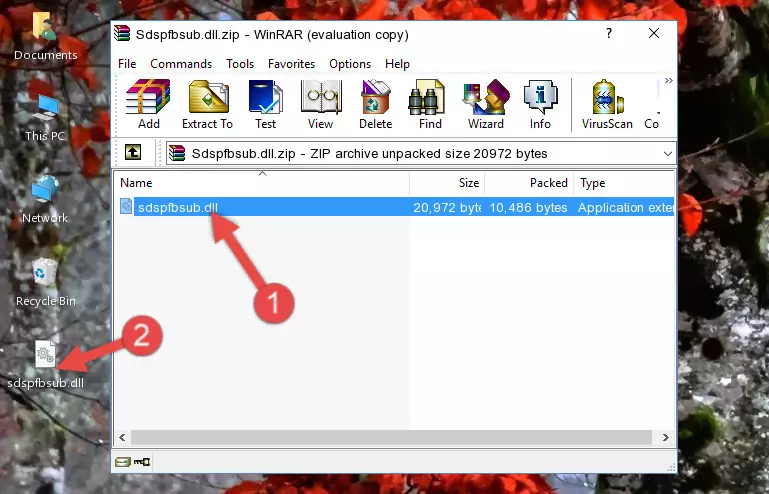This screenshot has width=769, height=494.
Task: Close the WinRAR window
Action: pyautogui.click(x=654, y=33)
